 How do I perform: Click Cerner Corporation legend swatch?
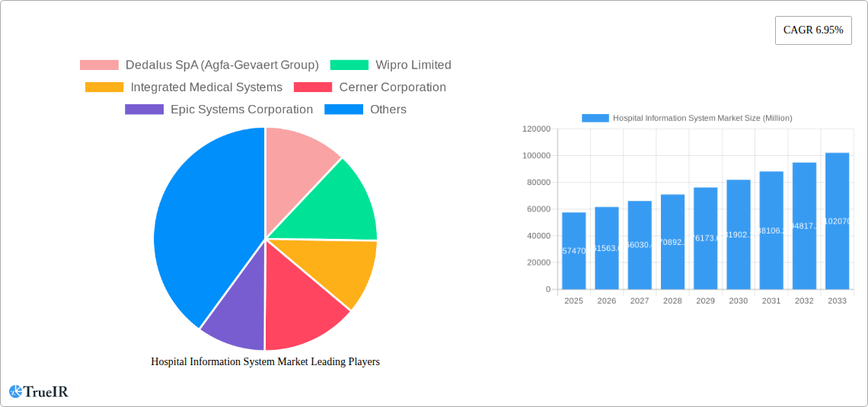click(313, 87)
